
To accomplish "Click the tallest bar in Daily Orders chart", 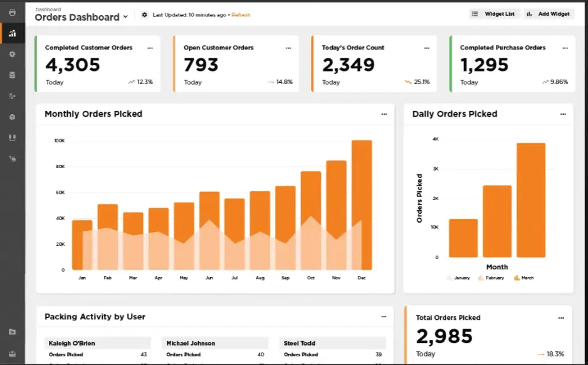I will [x=531, y=200].
